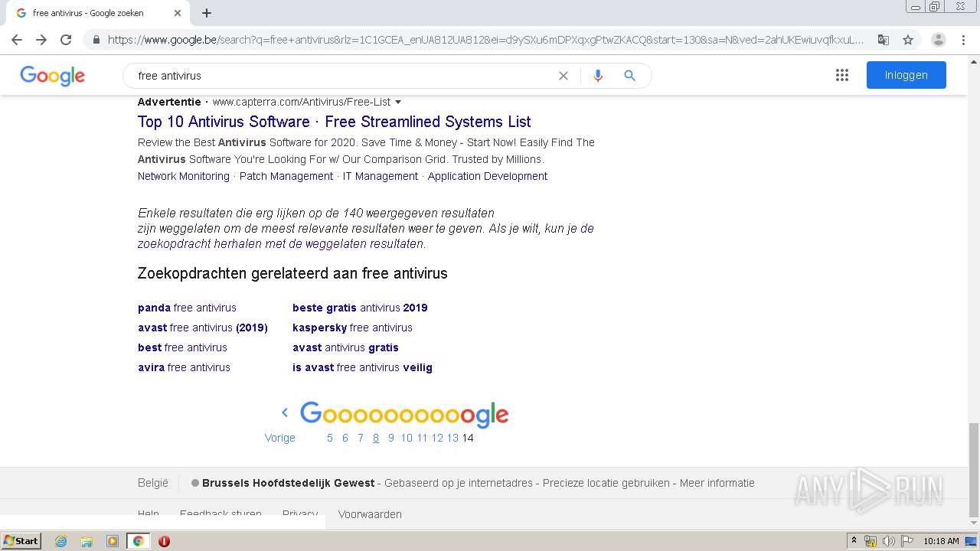Close the free antivirus tab
The image size is (980, 551).
point(178,13)
